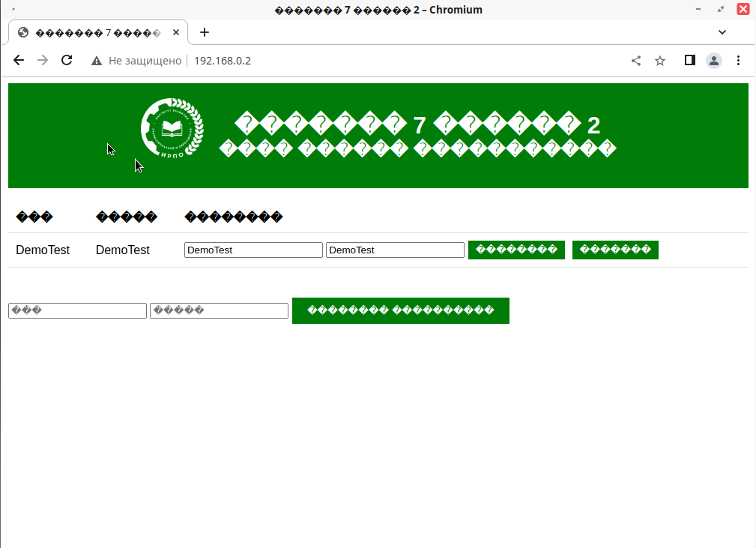Close the current browser tab
The width and height of the screenshot is (756, 548).
tap(177, 33)
